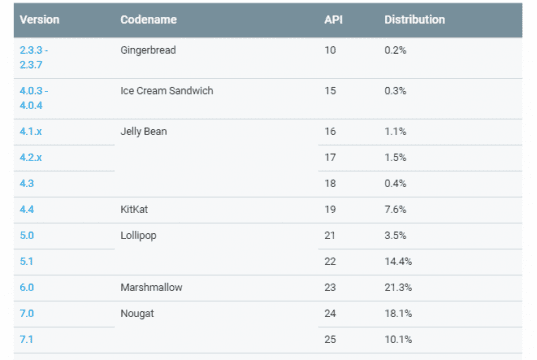Open the 5.1 version link
This screenshot has height=360, width=537.
click(x=26, y=262)
